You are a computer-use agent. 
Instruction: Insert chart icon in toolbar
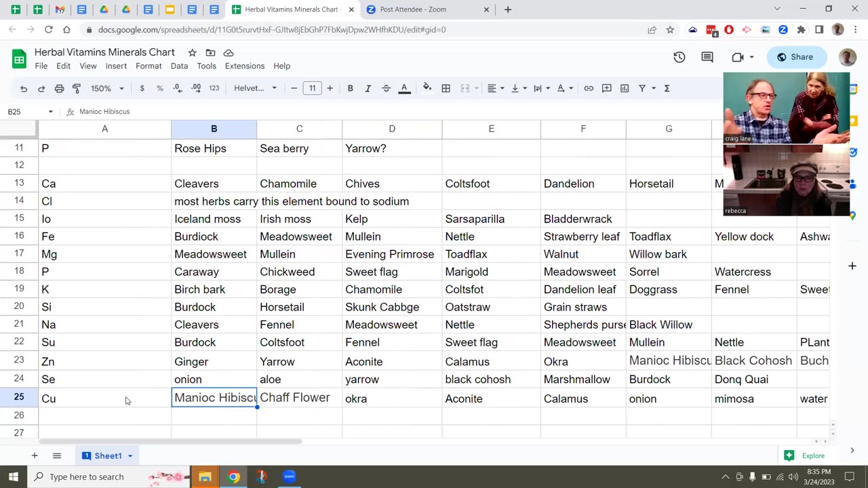625,88
